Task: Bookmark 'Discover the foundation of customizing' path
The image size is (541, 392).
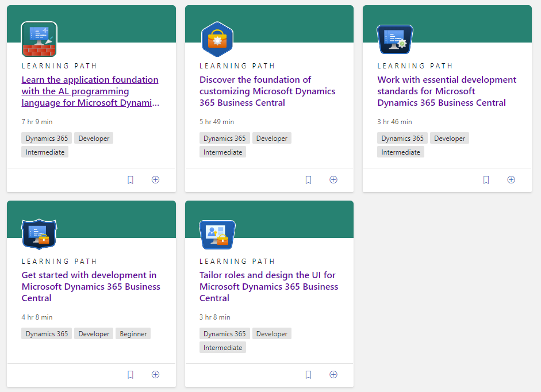Action: 309,180
